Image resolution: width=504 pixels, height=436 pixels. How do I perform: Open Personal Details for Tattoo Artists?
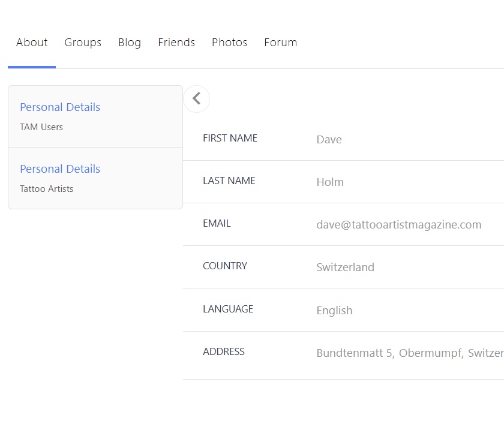click(60, 169)
